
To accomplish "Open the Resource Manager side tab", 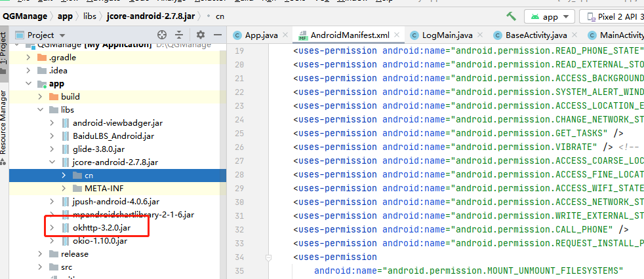I will (x=3, y=127).
